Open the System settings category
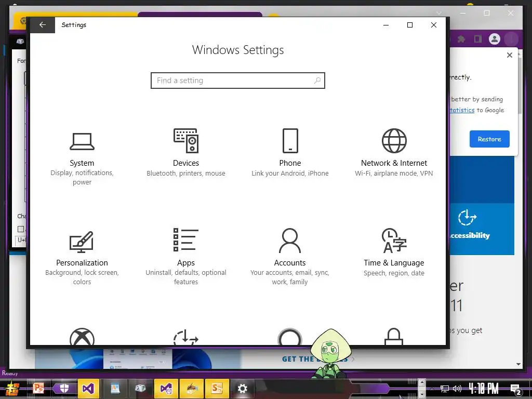Screen dimensions: 532x399 tap(82, 158)
